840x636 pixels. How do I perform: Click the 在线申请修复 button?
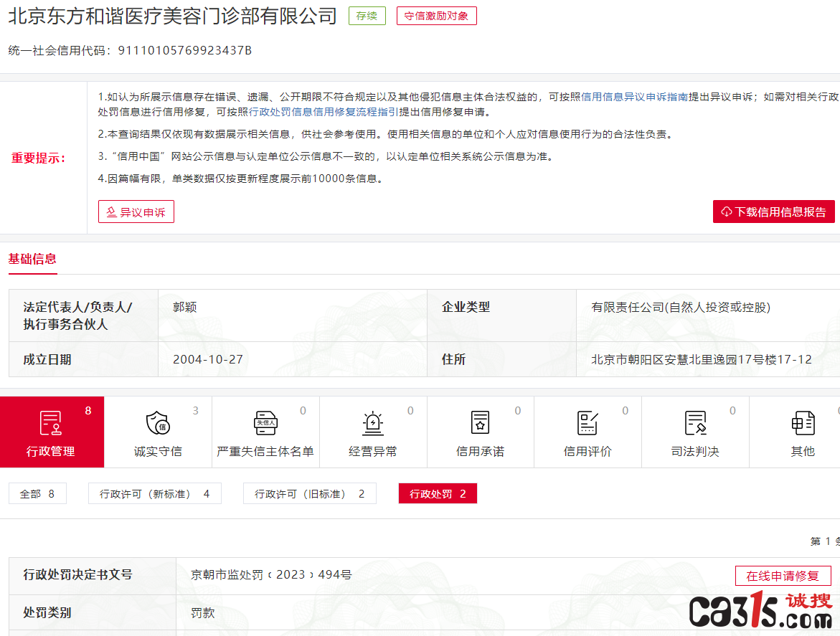[x=783, y=576]
